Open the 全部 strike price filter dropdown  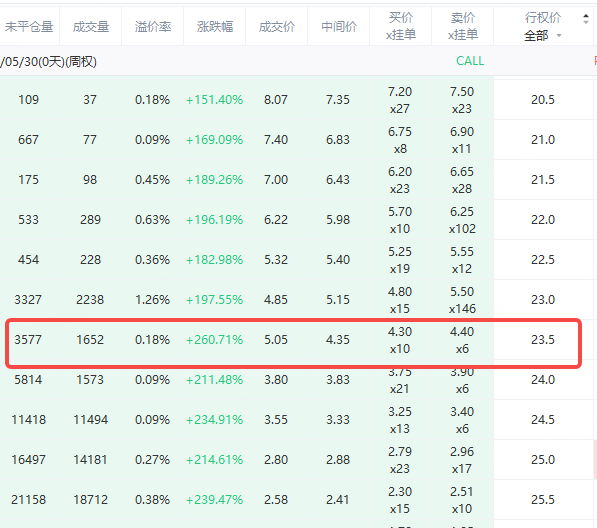[x=542, y=36]
